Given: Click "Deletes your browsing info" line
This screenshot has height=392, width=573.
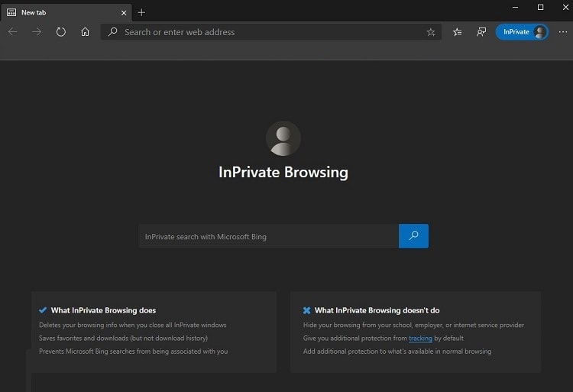Looking at the screenshot, I should [133, 325].
